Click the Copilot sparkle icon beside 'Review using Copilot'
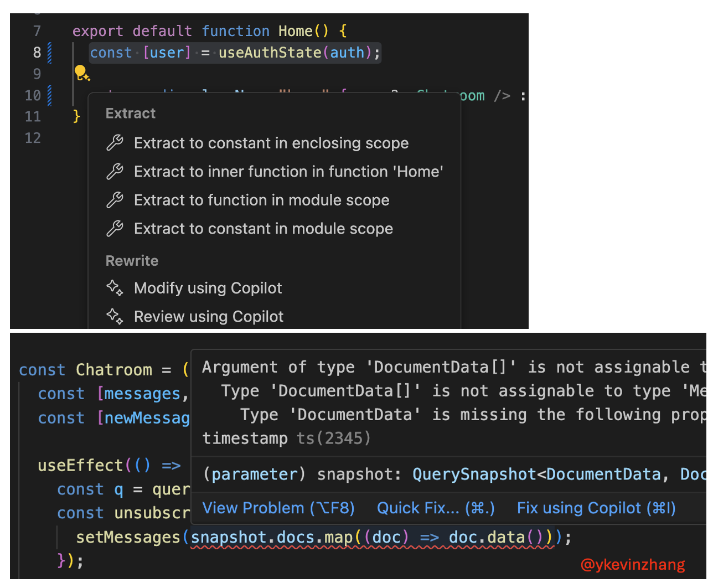Screen dimensions: 713x588 [115, 316]
